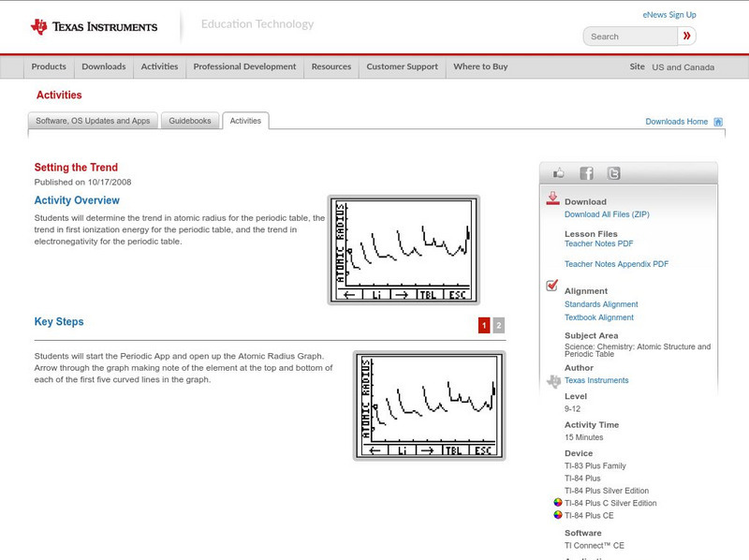Open Standards Alignment link
The height and width of the screenshot is (560, 749).
tap(601, 304)
